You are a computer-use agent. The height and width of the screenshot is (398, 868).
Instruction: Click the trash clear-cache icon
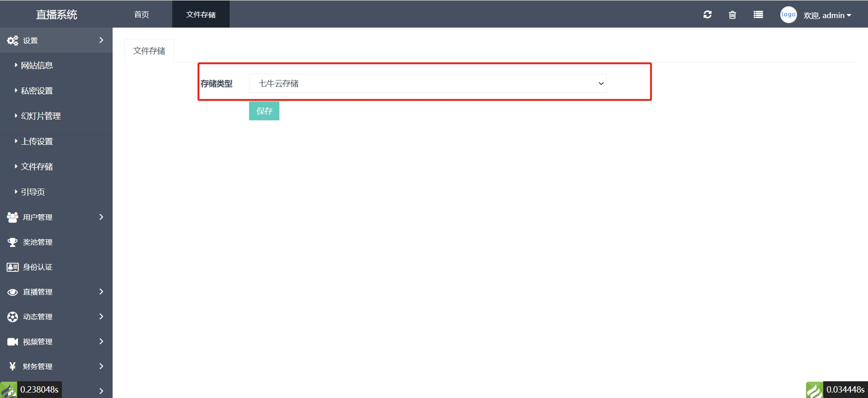[x=732, y=14]
